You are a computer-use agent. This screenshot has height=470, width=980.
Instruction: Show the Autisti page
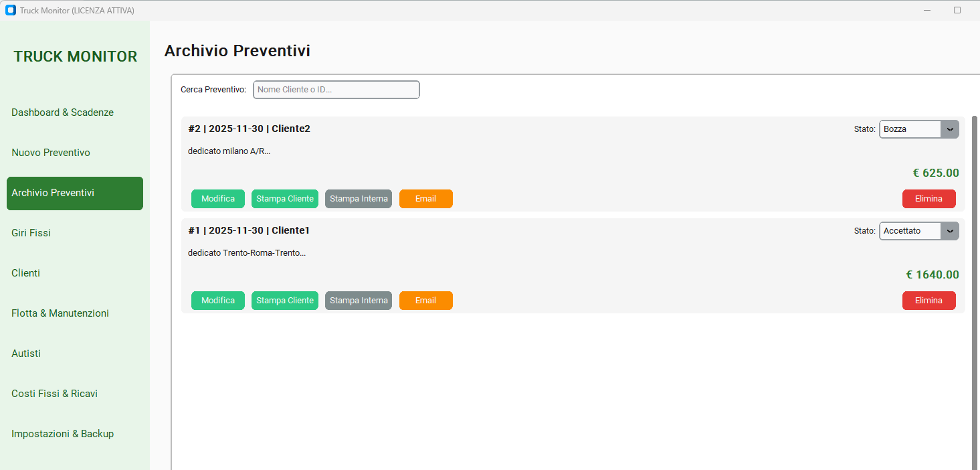click(26, 354)
